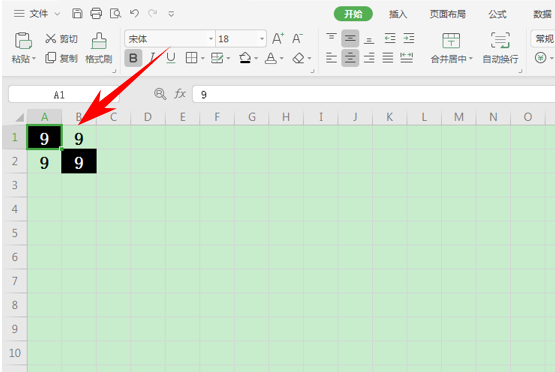This screenshot has height=372, width=555.
Task: Toggle Italic formatting button
Action: [x=153, y=58]
